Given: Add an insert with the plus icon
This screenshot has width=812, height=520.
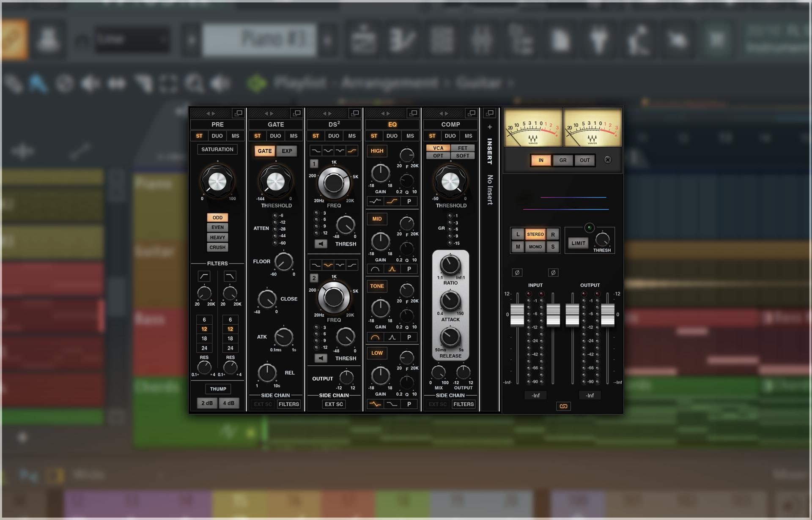Looking at the screenshot, I should [490, 127].
